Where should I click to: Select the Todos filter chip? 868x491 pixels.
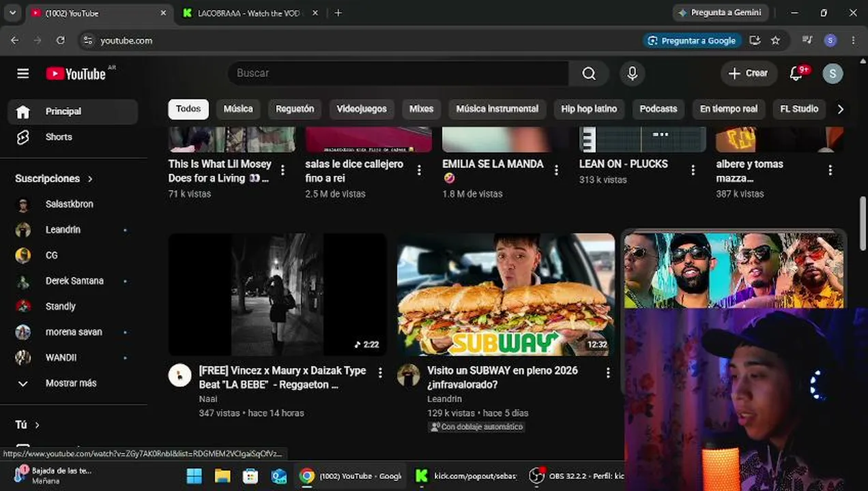[188, 109]
